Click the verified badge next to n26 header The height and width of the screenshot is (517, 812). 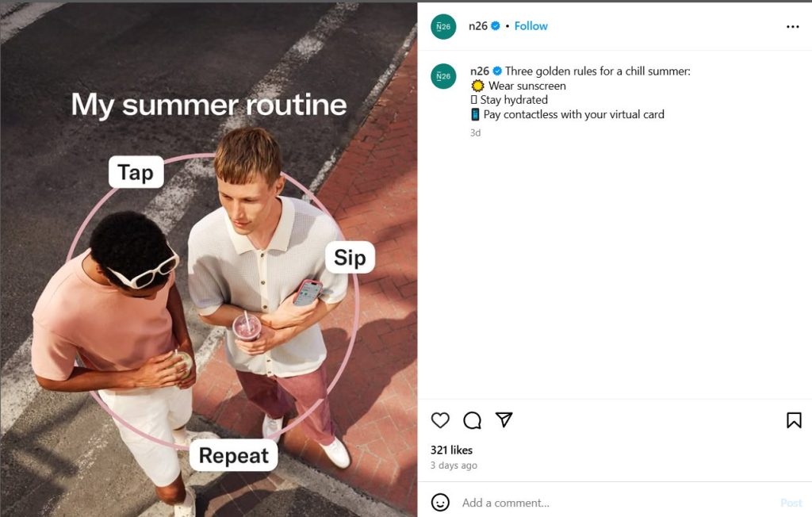pos(496,26)
